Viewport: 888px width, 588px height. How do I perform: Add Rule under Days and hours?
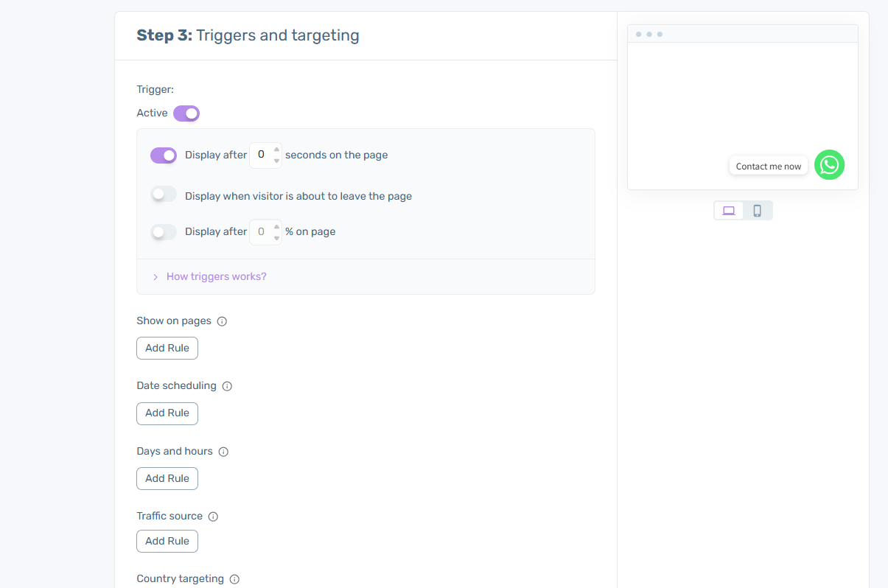pos(167,478)
